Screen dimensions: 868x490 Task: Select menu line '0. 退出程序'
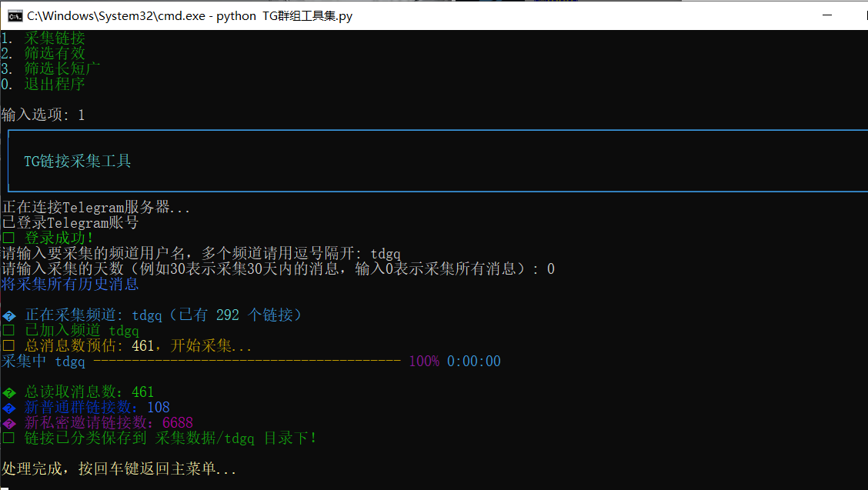coord(43,84)
